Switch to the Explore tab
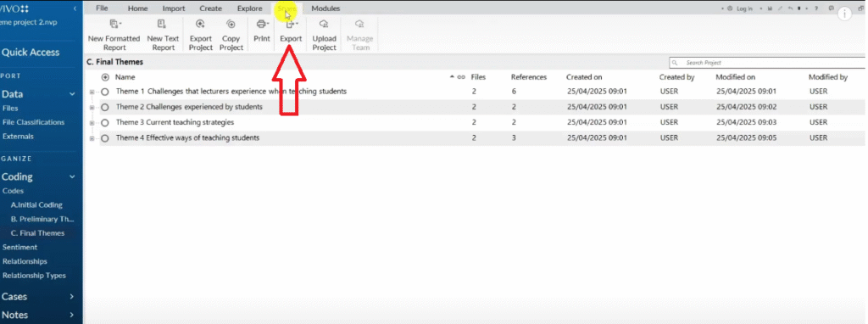Viewport: 868px width, 324px height. point(250,8)
